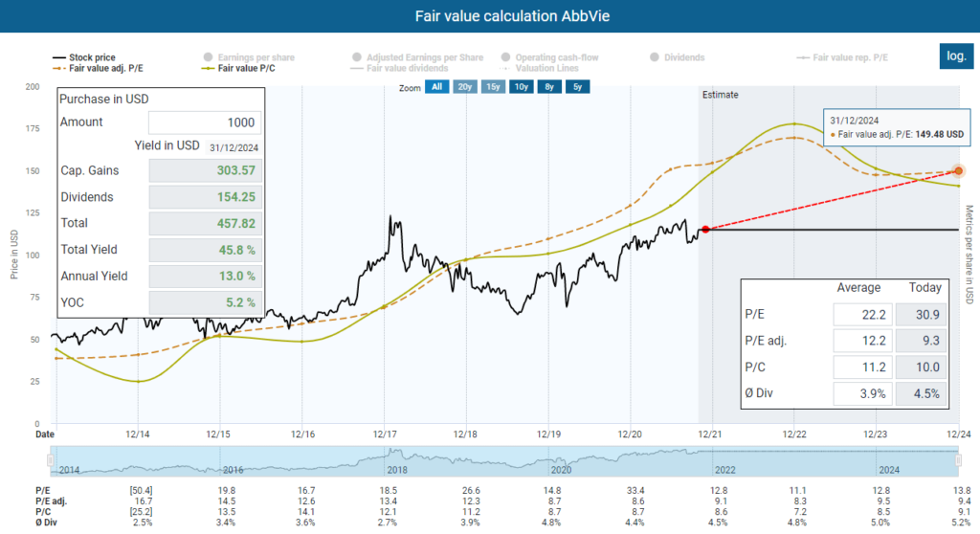This screenshot has height=534, width=980.
Task: Click today's Ø Div value 4.5%
Action: [922, 394]
